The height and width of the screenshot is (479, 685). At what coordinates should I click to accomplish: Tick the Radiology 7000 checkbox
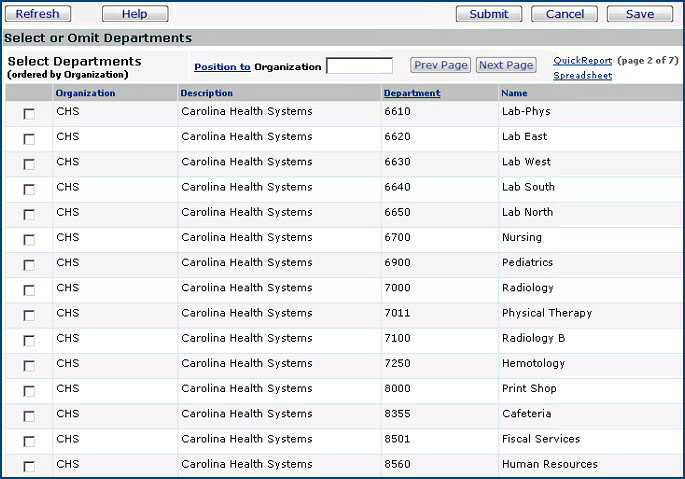point(29,290)
